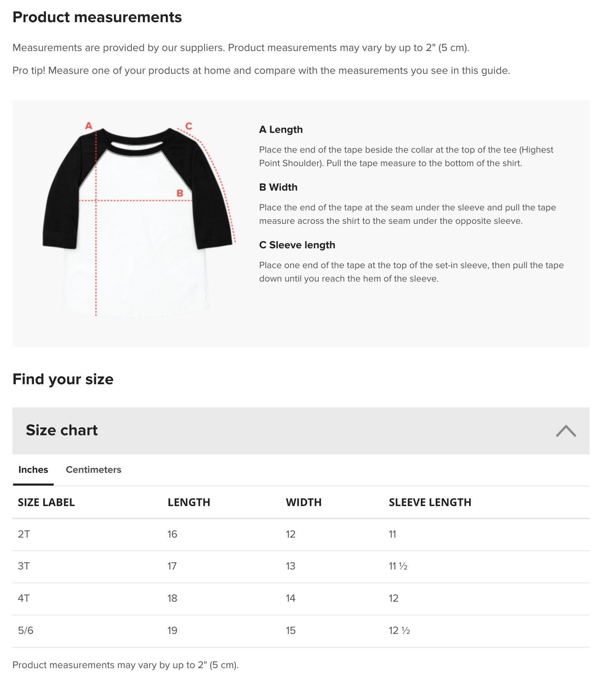Click the Size chart header title

tap(62, 430)
